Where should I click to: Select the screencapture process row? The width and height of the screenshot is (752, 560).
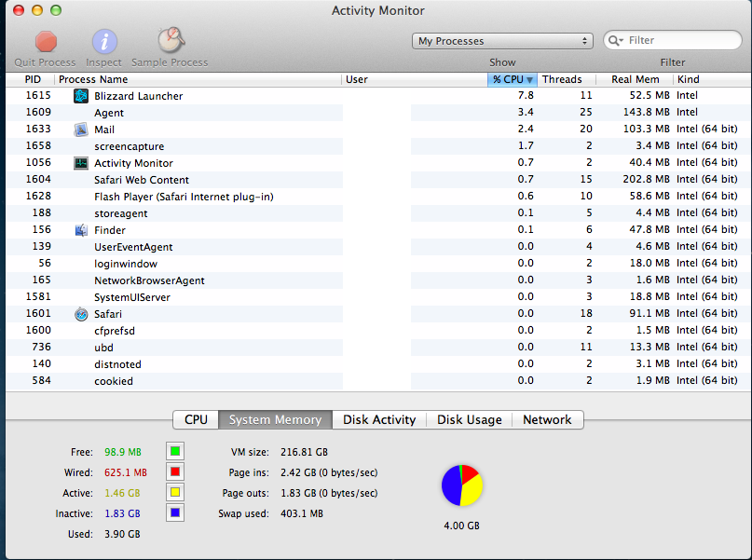click(378, 146)
